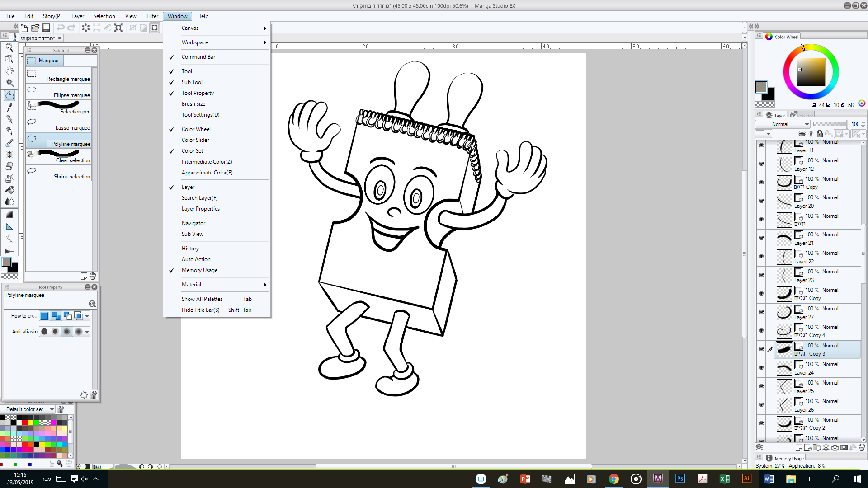
Task: Hide the Layer 20 layer
Action: pyautogui.click(x=761, y=202)
